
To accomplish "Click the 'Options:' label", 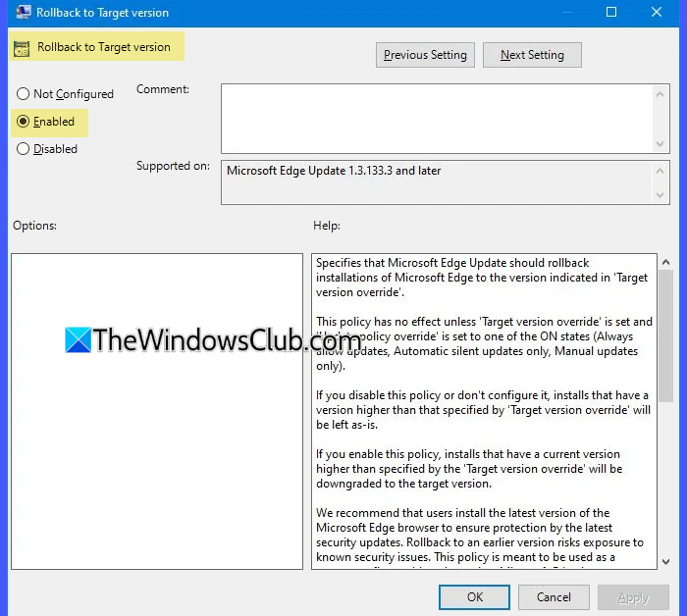I will pos(34,226).
